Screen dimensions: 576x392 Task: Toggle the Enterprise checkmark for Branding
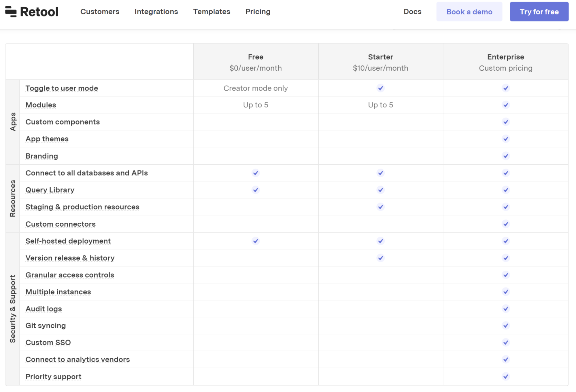pos(505,156)
